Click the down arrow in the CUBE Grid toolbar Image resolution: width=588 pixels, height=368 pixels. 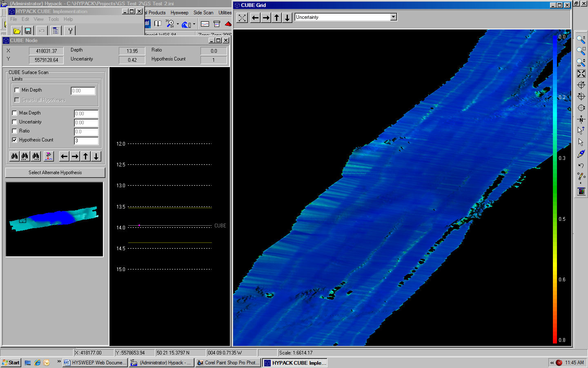pos(287,18)
